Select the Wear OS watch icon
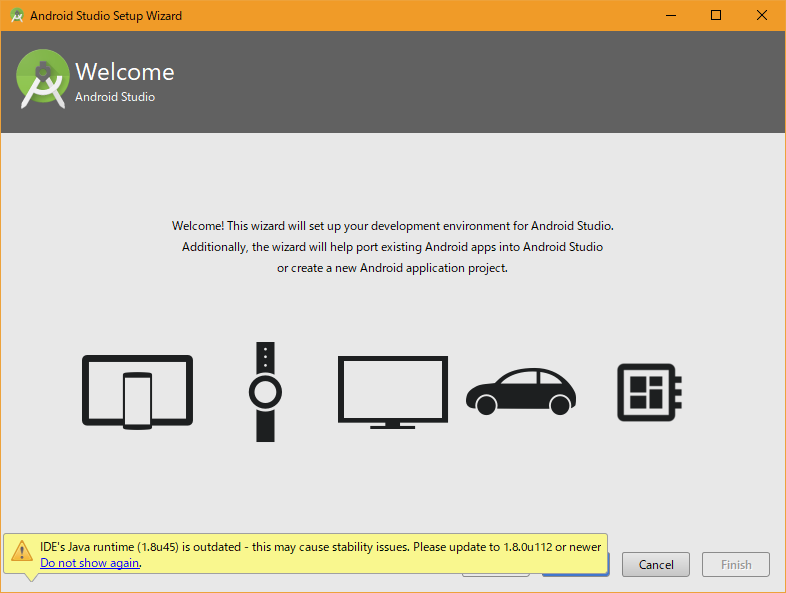The image size is (786, 593). coord(264,392)
